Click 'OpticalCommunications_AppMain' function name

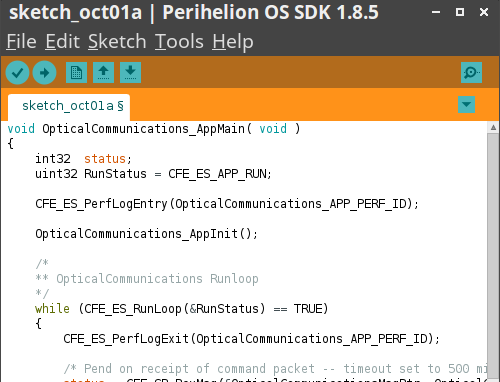143,129
